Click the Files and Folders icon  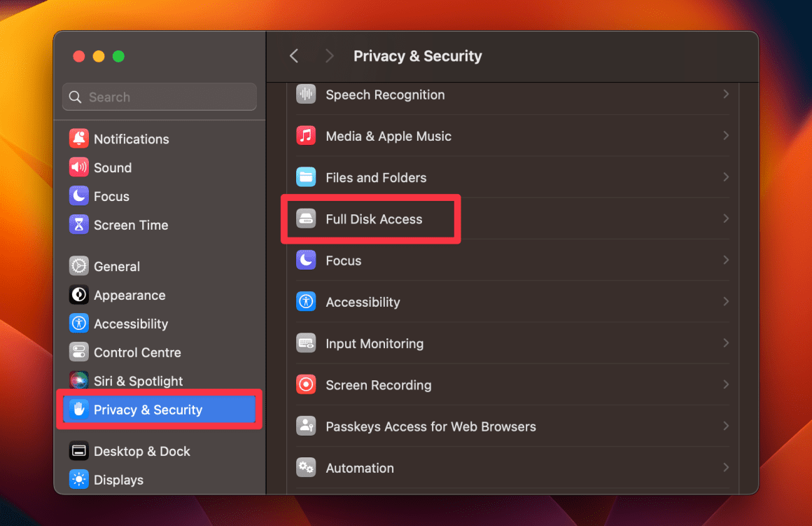tap(306, 177)
